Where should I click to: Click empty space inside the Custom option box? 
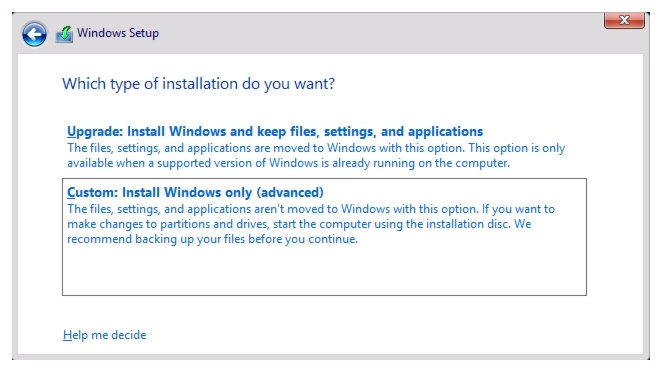coord(324,271)
